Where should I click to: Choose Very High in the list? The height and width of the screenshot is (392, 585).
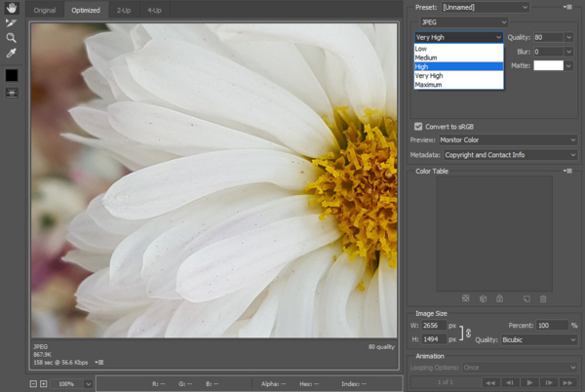tap(458, 75)
